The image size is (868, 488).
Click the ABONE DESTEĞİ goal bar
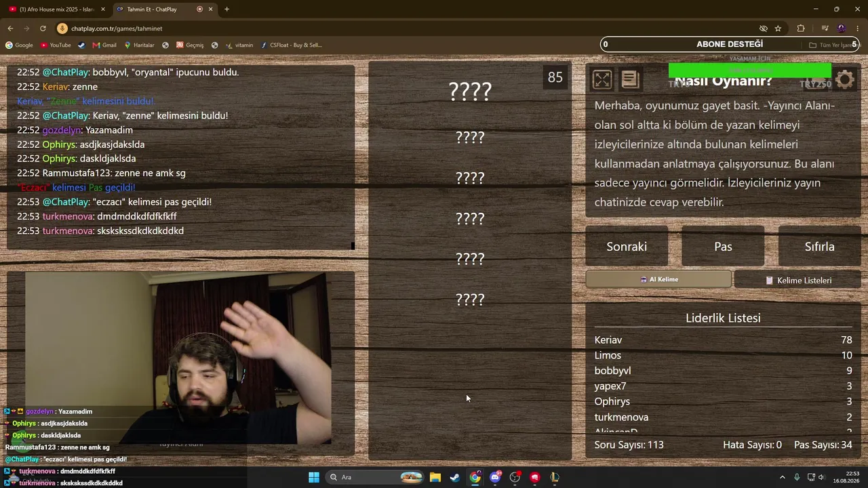point(730,44)
